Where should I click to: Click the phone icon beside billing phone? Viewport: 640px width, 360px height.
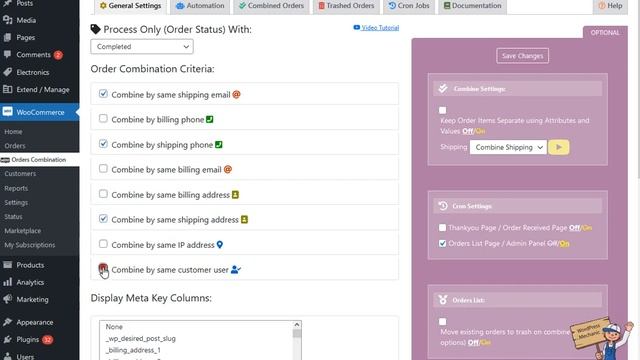click(210, 120)
